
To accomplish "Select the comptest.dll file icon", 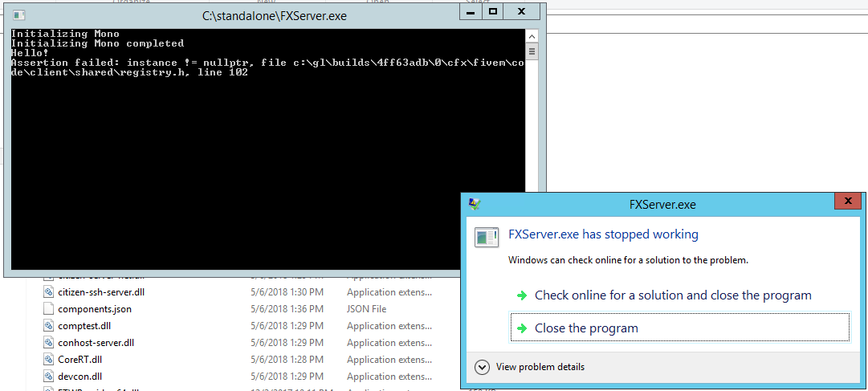I will click(x=49, y=326).
